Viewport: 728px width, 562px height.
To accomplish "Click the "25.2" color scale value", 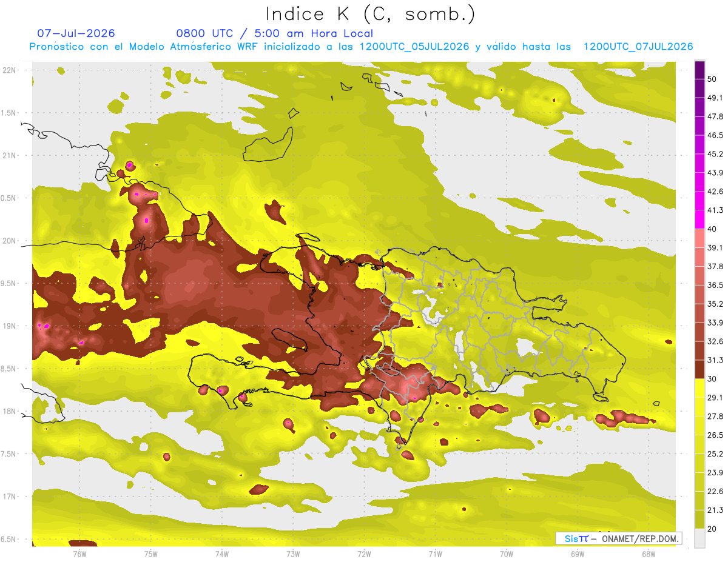I will tap(715, 453).
